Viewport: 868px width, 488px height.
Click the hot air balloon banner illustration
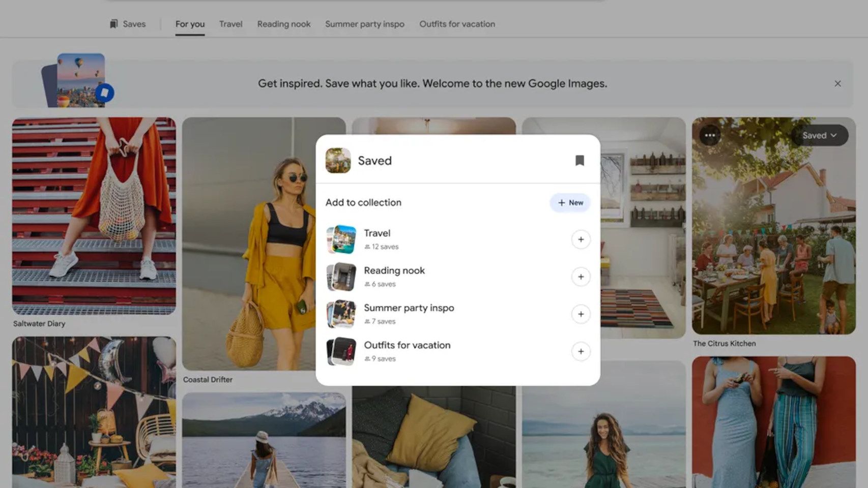click(78, 80)
